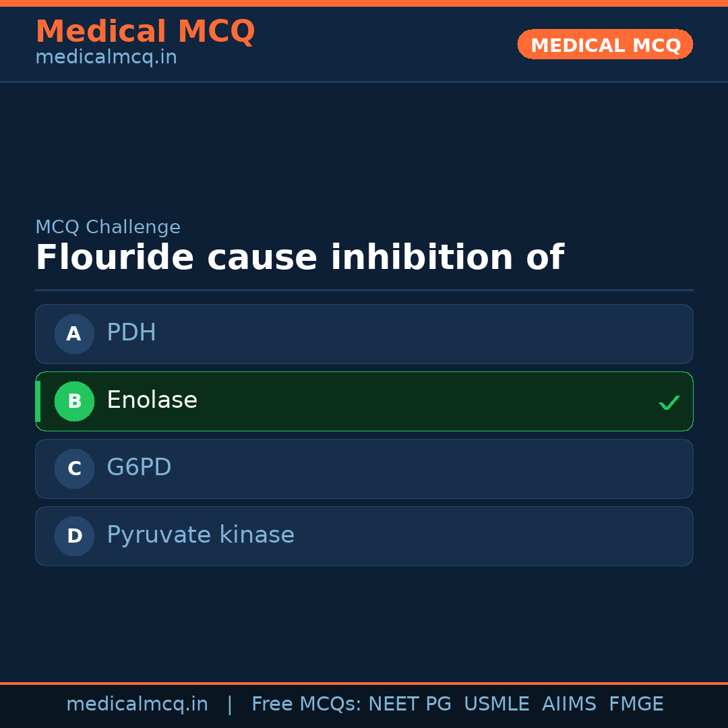The width and height of the screenshot is (728, 728).
Task: Click the letter A circle icon
Action: [74, 334]
